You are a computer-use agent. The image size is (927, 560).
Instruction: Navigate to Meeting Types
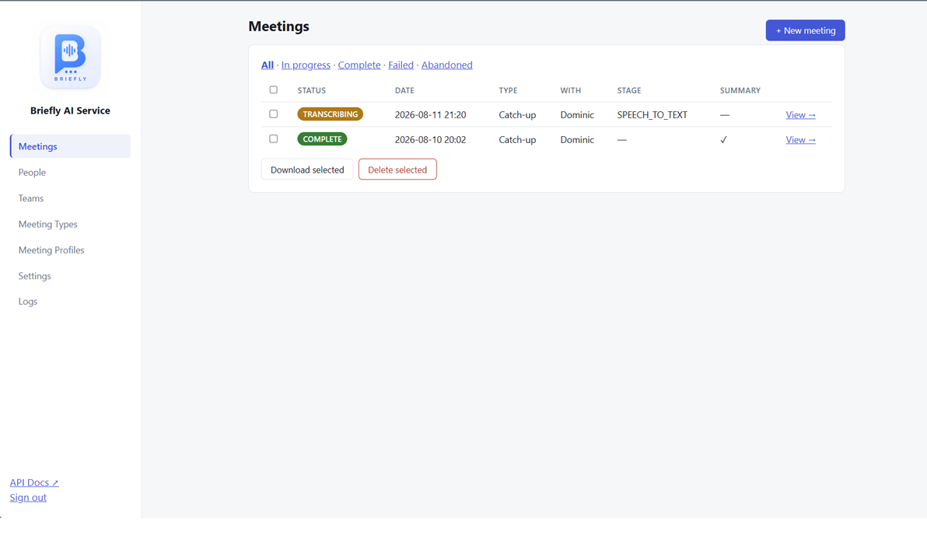coord(48,224)
